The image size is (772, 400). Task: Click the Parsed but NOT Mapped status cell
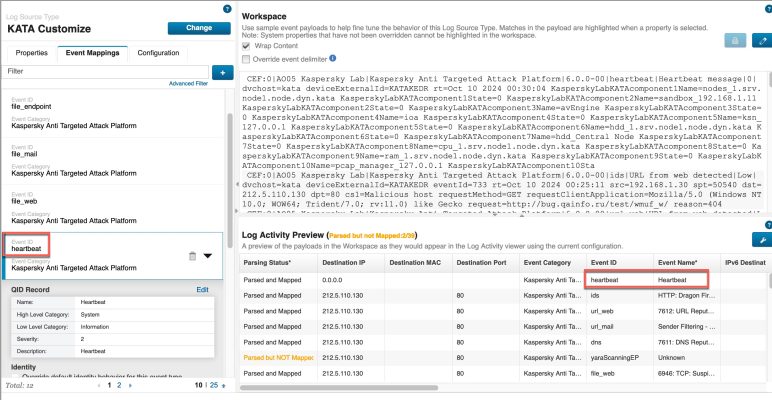tap(279, 358)
